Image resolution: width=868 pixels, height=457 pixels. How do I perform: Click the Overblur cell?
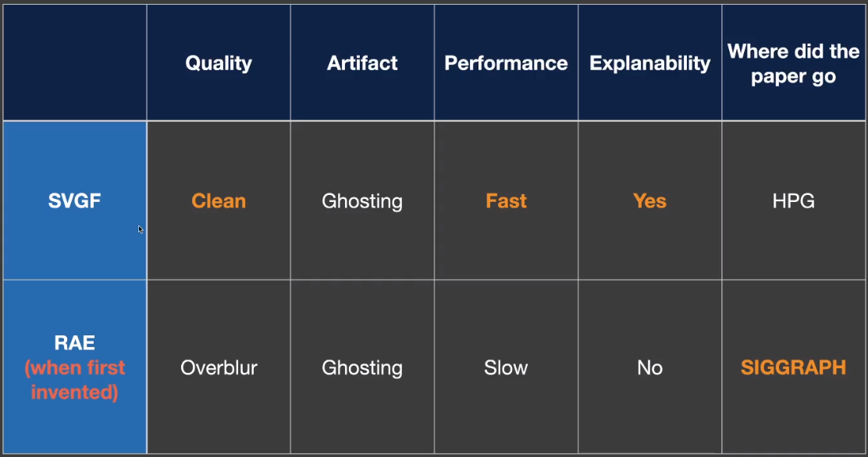pos(219,367)
